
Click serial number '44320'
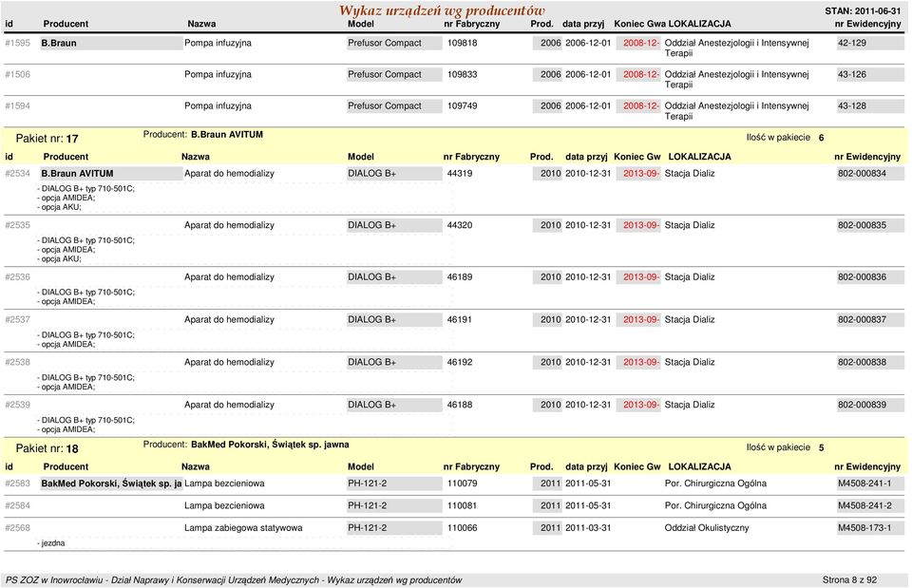[460, 225]
